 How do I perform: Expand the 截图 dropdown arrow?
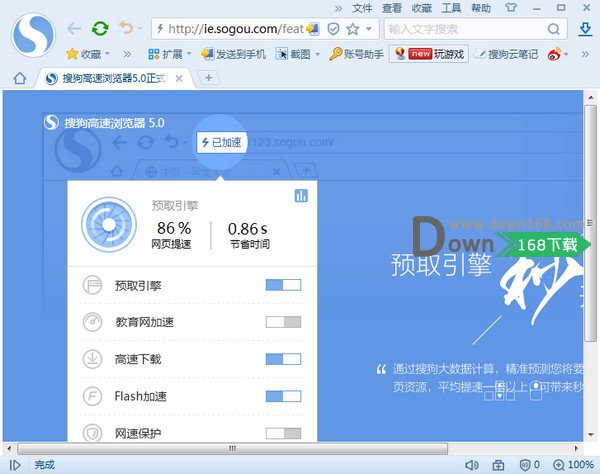[x=317, y=54]
